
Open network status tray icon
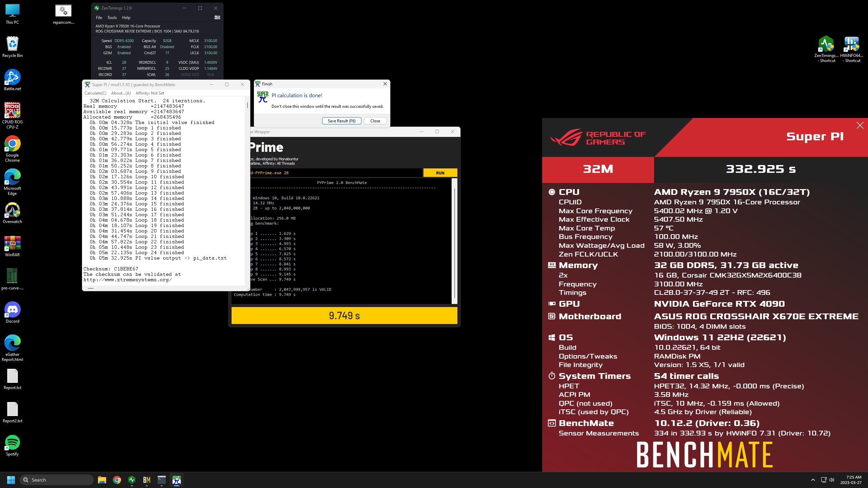pos(824,480)
